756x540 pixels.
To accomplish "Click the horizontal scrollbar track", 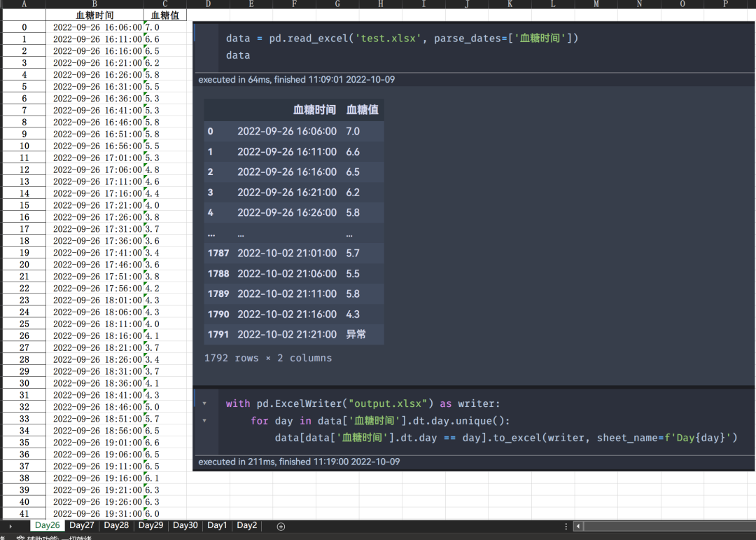I will click(x=669, y=526).
